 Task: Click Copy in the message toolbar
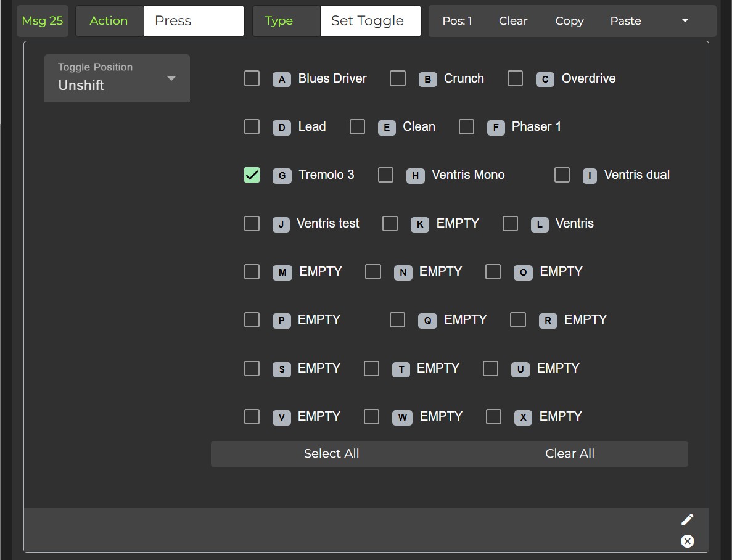click(569, 21)
